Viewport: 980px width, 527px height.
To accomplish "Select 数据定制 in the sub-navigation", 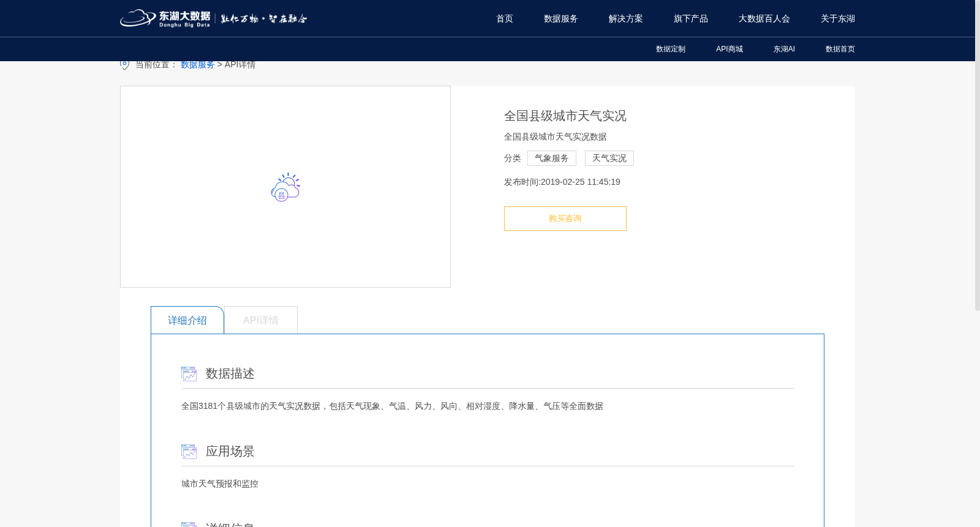I will coord(671,49).
